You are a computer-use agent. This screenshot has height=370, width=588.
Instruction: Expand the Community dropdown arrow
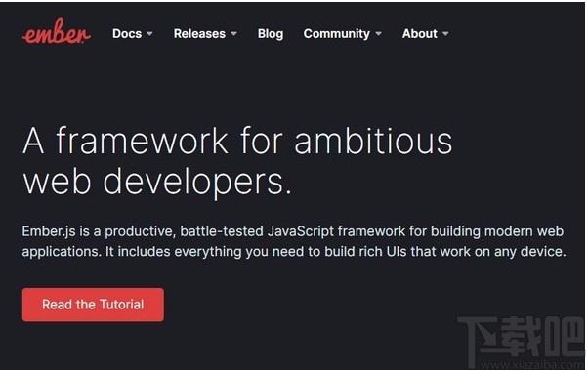378,34
